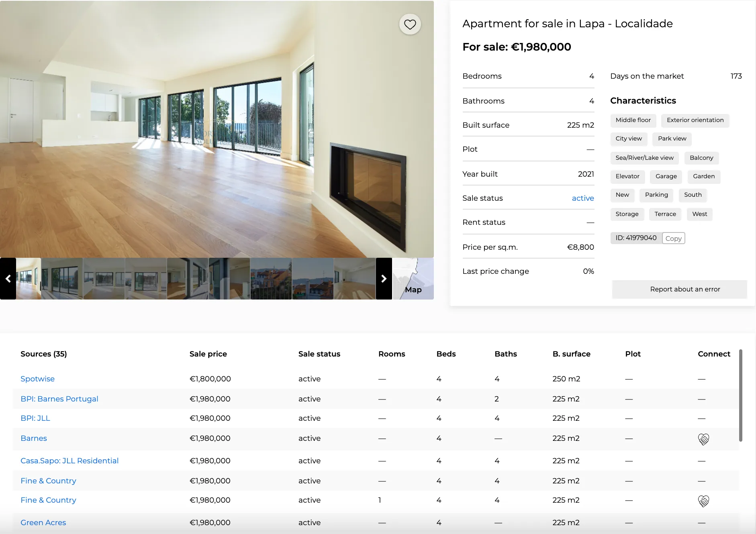Click the handshake connect icon for Barnes
The width and height of the screenshot is (756, 534).
pyautogui.click(x=703, y=439)
